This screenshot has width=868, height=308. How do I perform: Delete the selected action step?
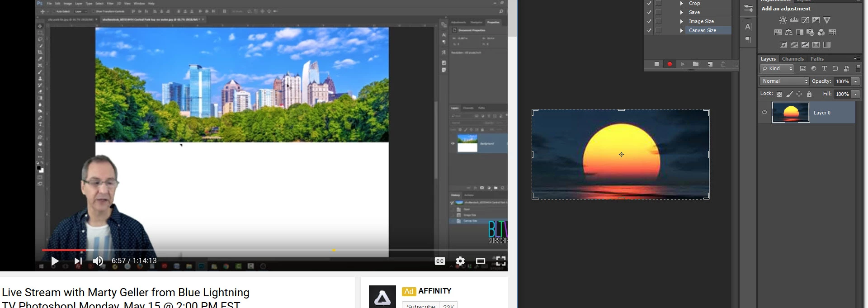tap(723, 64)
